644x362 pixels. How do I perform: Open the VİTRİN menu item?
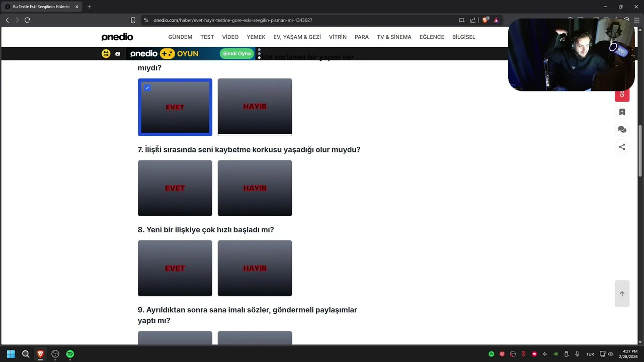coord(338,37)
